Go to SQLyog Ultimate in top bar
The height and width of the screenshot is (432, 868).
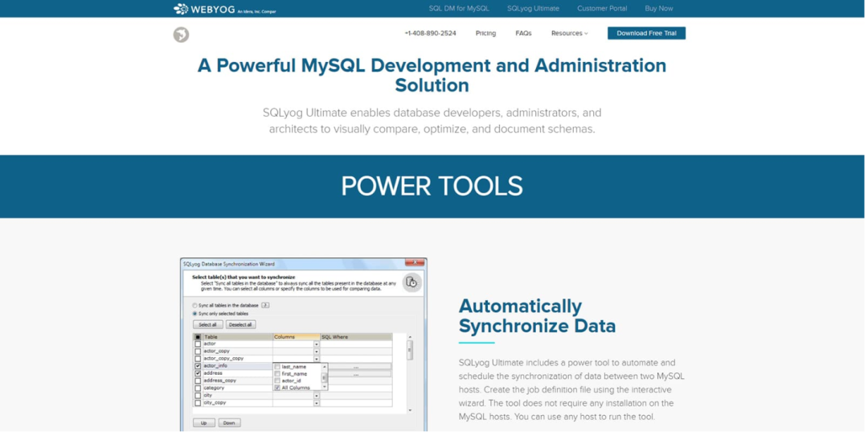tap(533, 8)
